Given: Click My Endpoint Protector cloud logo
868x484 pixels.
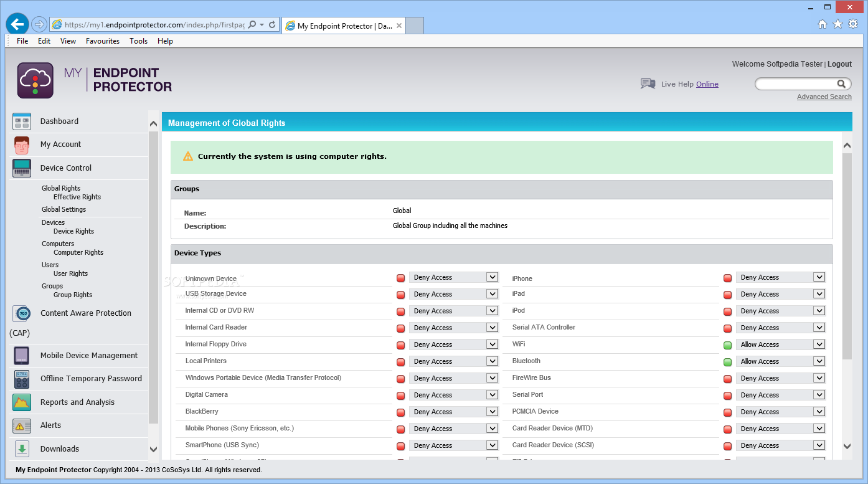Looking at the screenshot, I should (35, 80).
